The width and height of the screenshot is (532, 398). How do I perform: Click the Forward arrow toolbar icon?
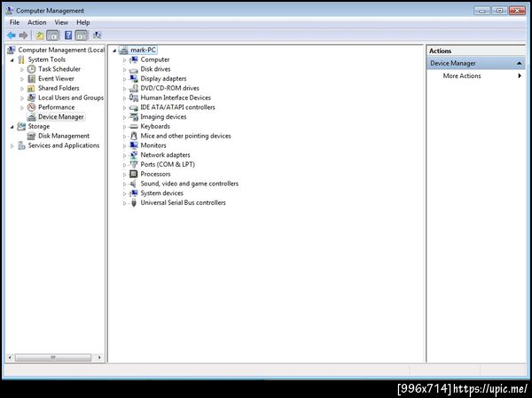tap(23, 35)
